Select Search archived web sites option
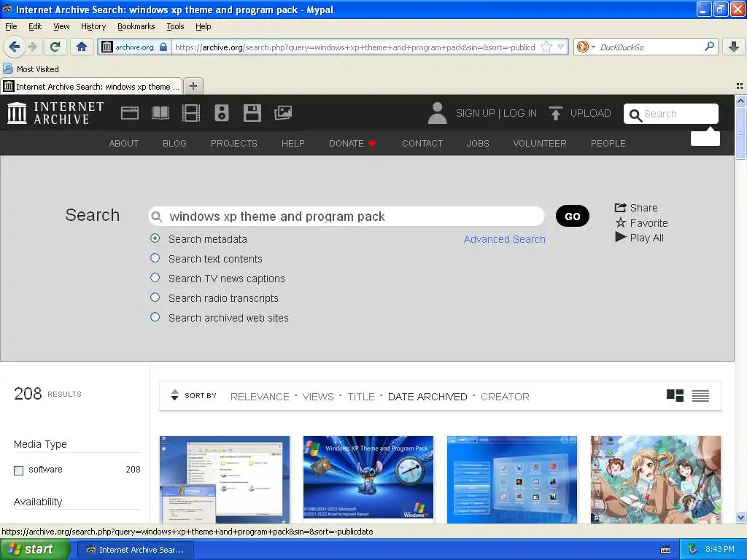Screen dimensions: 747x560 tap(155, 316)
